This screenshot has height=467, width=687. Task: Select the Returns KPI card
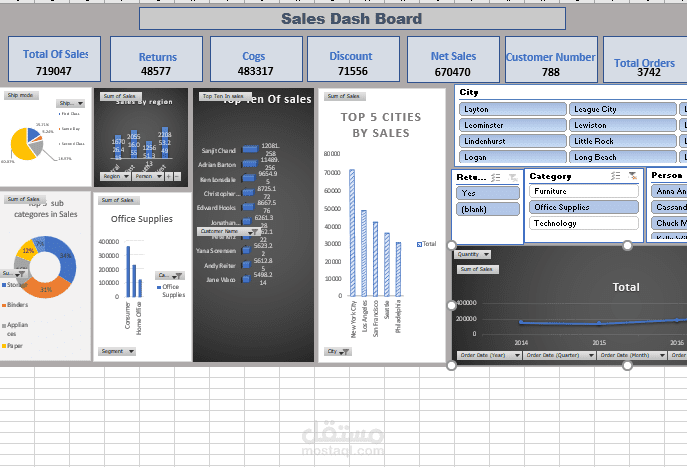point(156,59)
